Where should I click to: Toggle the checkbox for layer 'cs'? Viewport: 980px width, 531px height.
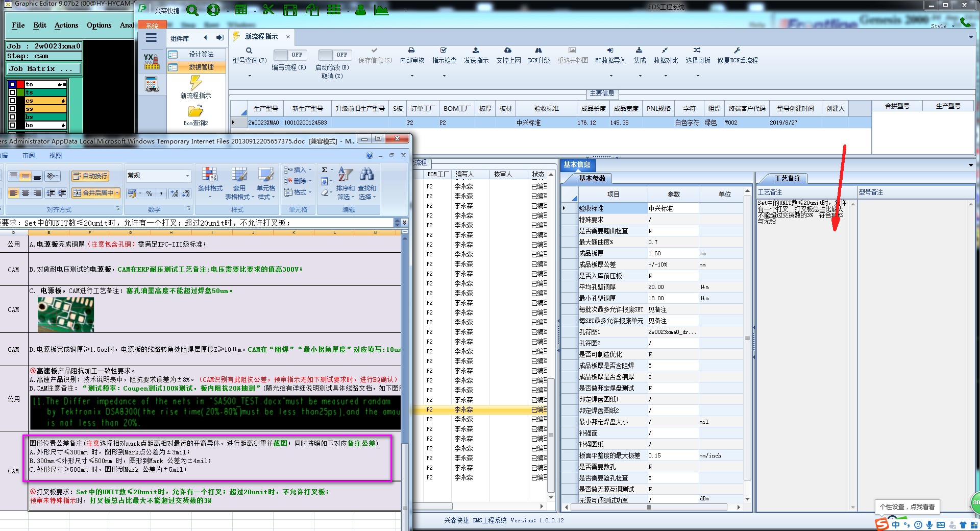tap(12, 101)
